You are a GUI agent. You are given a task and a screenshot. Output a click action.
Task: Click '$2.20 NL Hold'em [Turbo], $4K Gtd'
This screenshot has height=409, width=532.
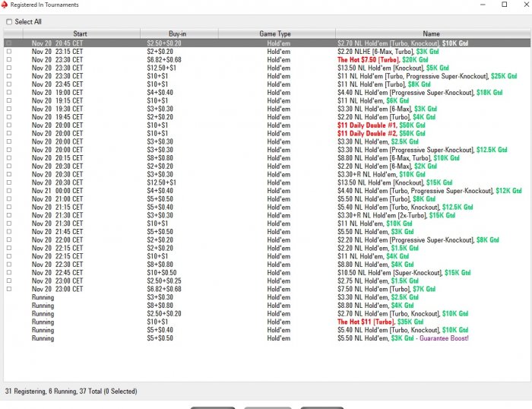point(386,117)
